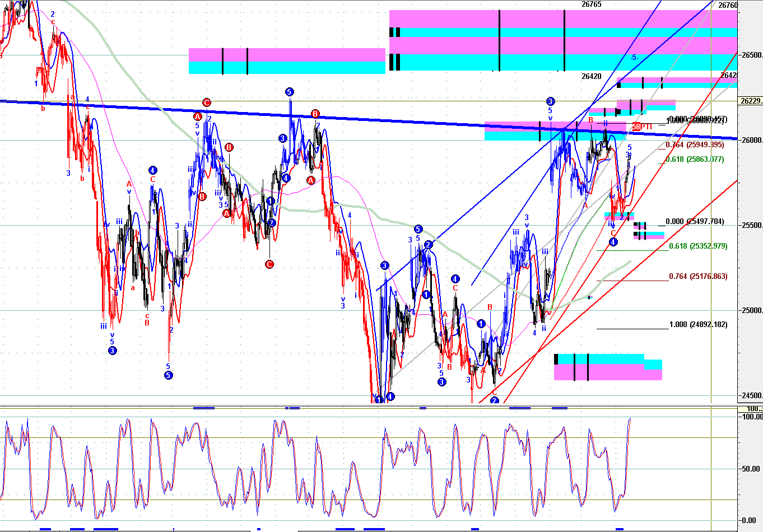This screenshot has width=763, height=532.
Task: Select the 0.764 (25176.863) retracement label
Action: [x=698, y=276]
